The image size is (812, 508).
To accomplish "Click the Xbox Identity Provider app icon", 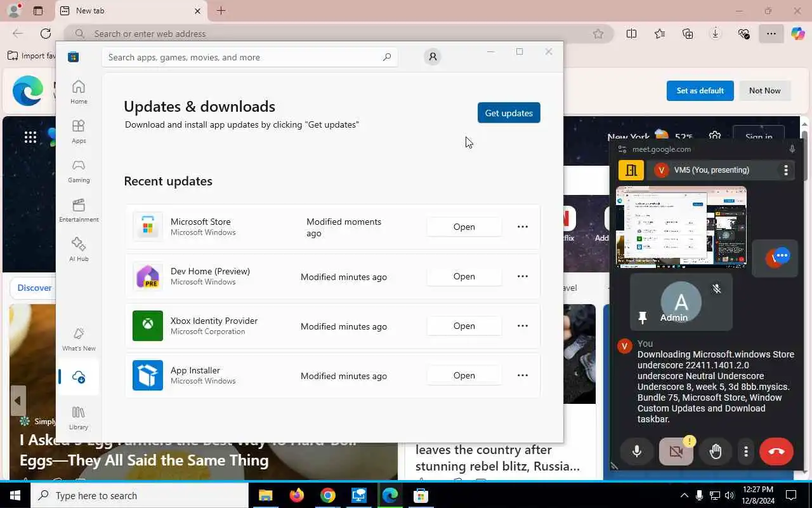I will 148,326.
